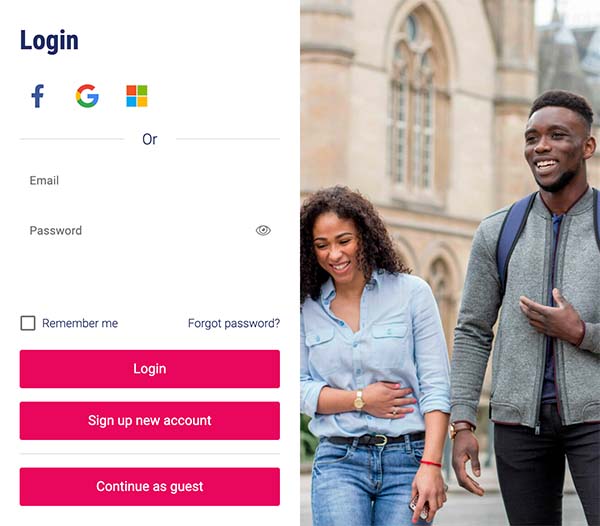Click the woman's gold wristwatch in photo

click(359, 401)
